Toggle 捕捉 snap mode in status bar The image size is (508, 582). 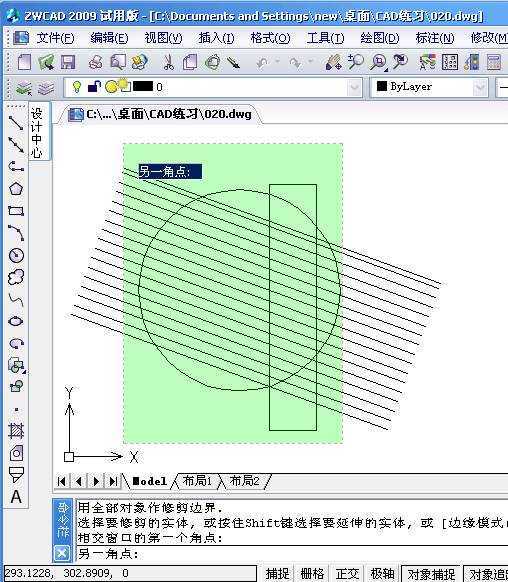278,573
